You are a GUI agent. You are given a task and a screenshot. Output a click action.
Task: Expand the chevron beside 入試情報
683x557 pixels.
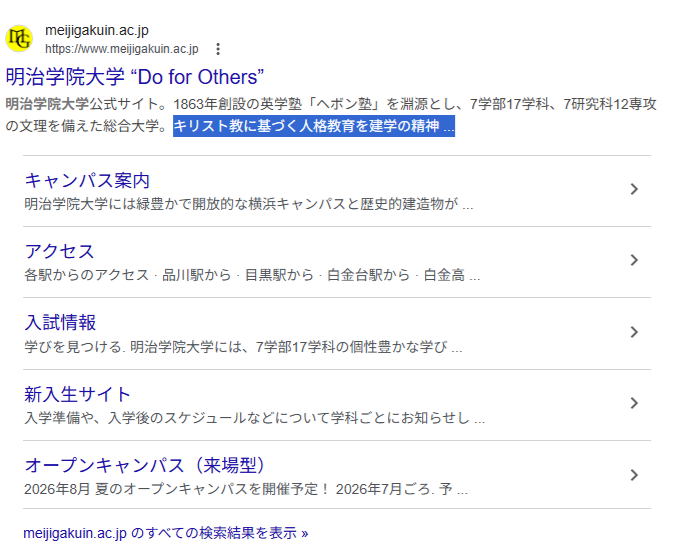(634, 332)
